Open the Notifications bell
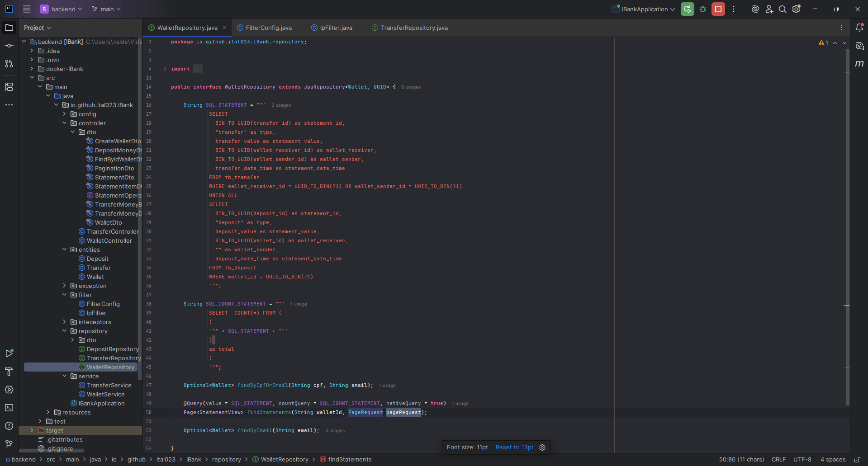Viewport: 868px width, 466px height. (860, 28)
